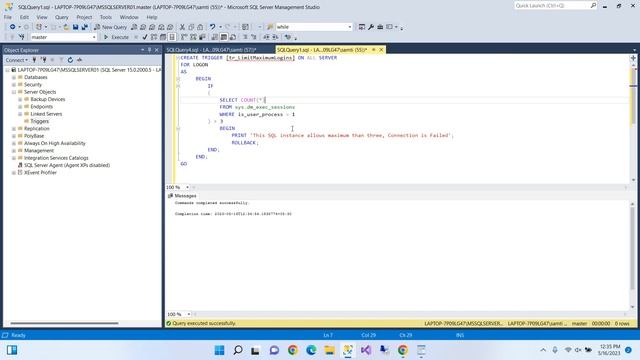Collapse the CREATE TRIGGER code block

pyautogui.click(x=178, y=58)
